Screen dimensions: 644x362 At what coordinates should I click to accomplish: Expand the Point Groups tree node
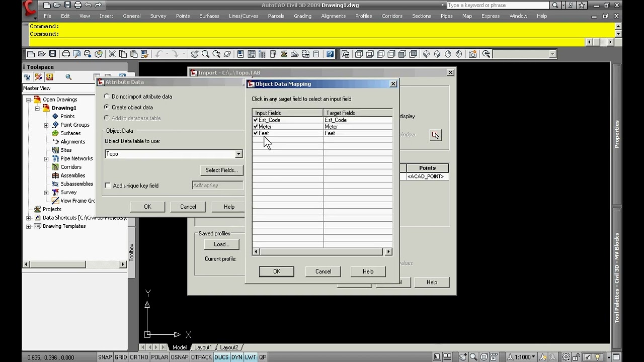(x=46, y=125)
